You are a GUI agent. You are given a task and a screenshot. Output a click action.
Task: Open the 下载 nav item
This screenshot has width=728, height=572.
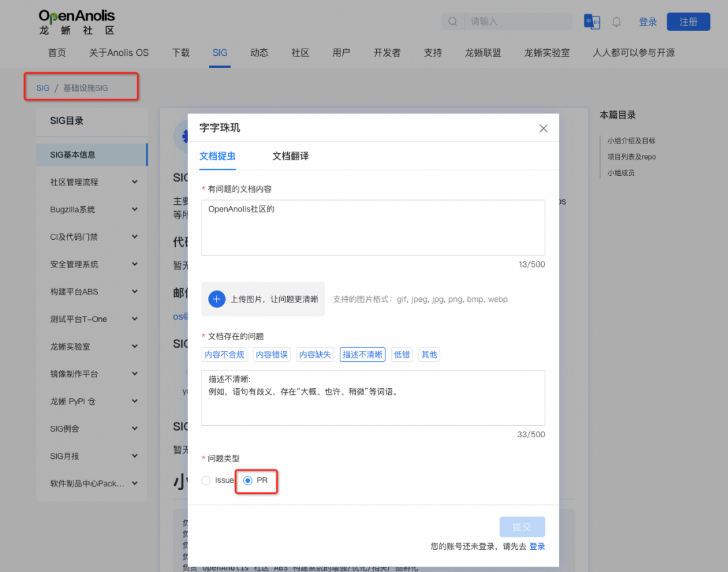pos(181,53)
